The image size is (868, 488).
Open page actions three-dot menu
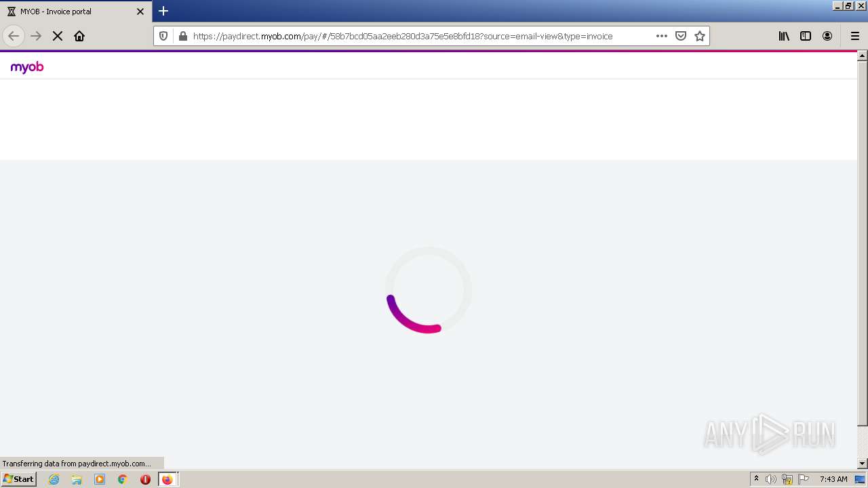point(662,36)
